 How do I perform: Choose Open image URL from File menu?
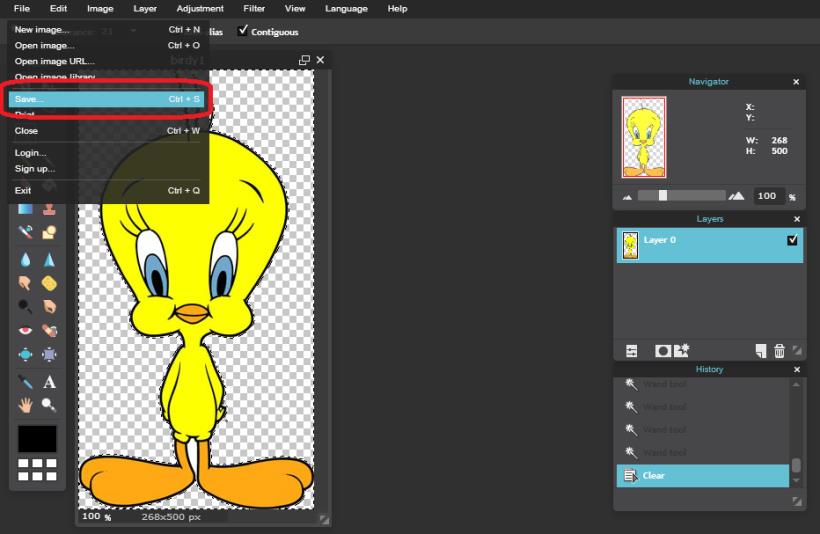(x=54, y=61)
